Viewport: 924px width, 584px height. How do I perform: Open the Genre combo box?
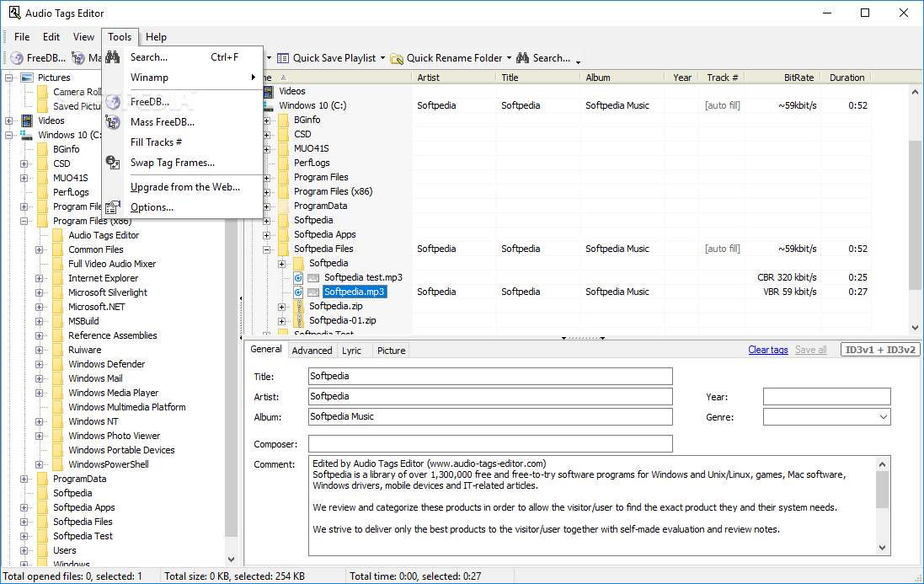[827, 416]
